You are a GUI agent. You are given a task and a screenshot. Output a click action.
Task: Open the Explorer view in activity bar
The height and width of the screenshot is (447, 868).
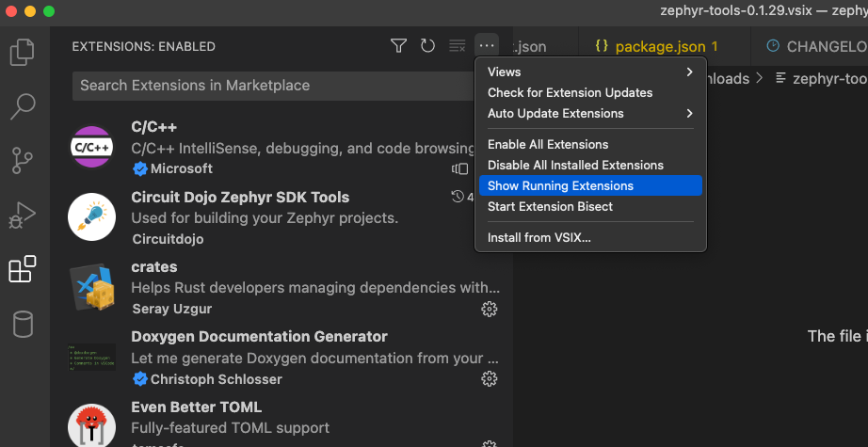(23, 53)
